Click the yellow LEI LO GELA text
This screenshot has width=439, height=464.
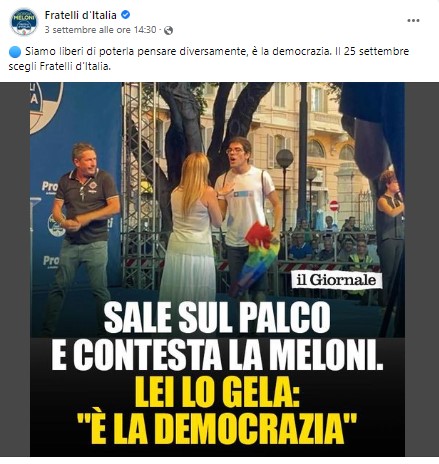pyautogui.click(x=217, y=392)
